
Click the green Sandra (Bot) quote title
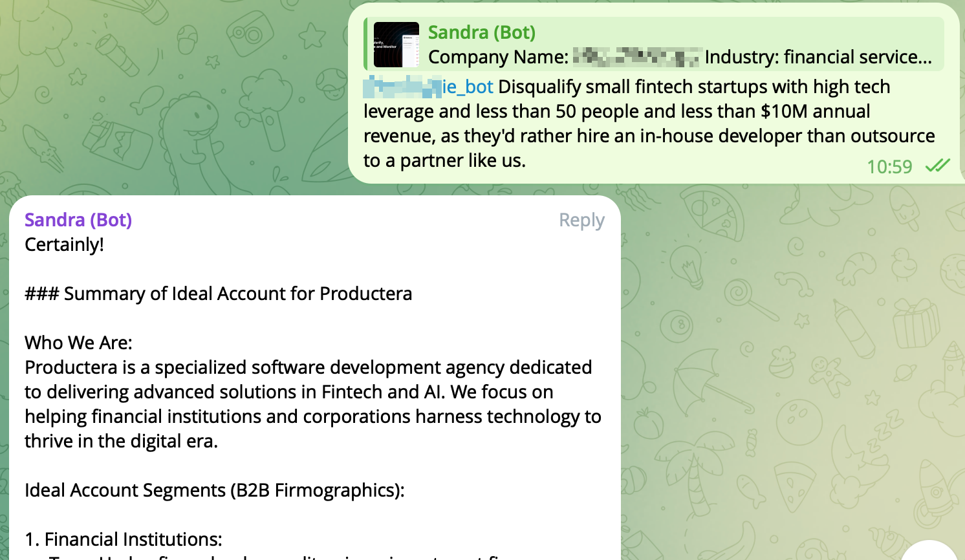click(481, 32)
